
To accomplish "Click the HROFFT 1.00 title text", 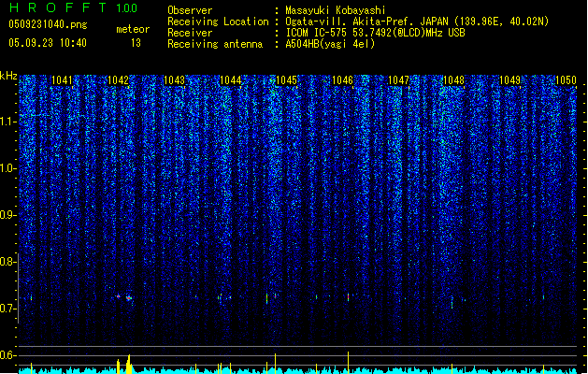I will (73, 7).
